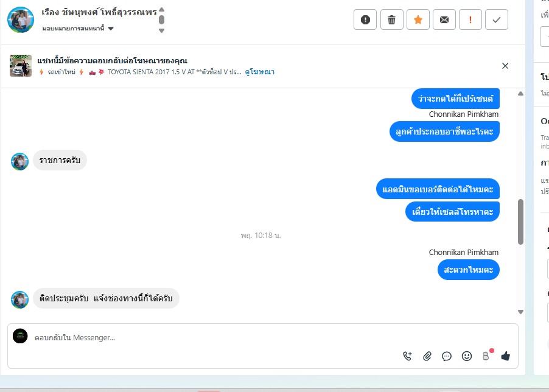Screen dimensions: 549x392
Task: Mark conversation done with checkmark
Action: (x=497, y=19)
